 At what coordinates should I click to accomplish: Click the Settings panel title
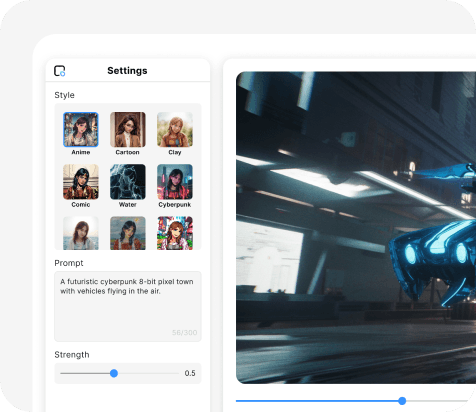tap(127, 71)
